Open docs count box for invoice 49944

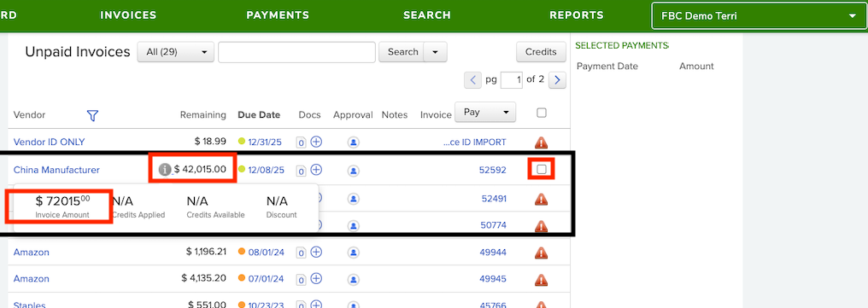302,253
